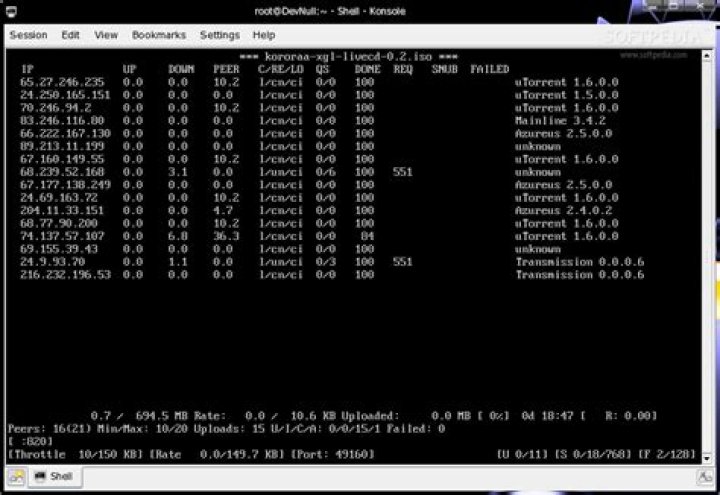720x495 pixels.
Task: Click the 0d 18:47 time remaining
Action: click(547, 416)
